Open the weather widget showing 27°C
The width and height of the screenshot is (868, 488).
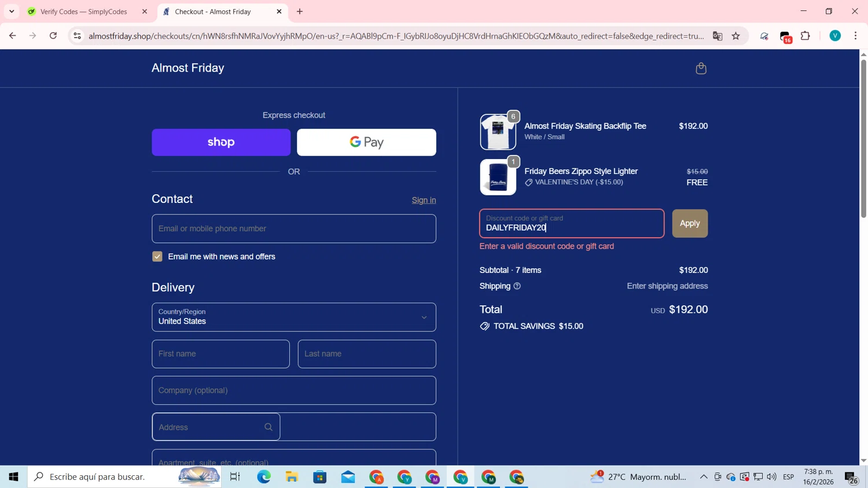click(x=638, y=477)
